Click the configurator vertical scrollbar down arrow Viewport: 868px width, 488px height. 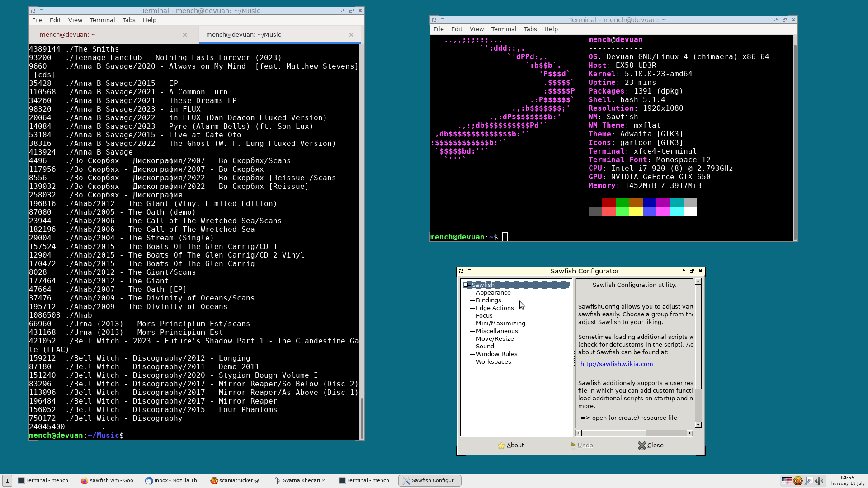tap(698, 425)
